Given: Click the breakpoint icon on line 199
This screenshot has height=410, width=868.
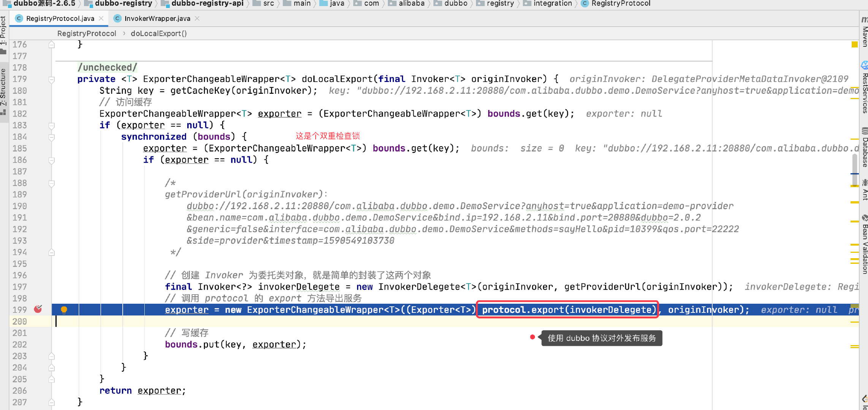Looking at the screenshot, I should click(x=38, y=309).
